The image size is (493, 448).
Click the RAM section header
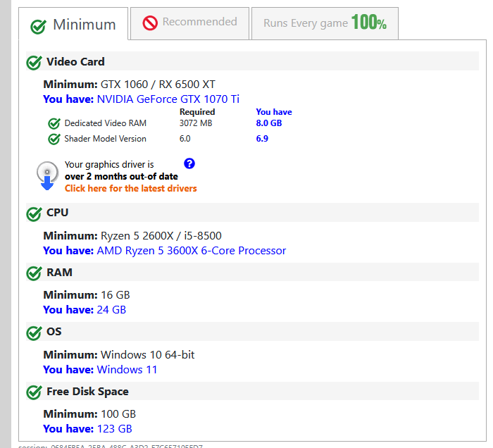point(252,272)
